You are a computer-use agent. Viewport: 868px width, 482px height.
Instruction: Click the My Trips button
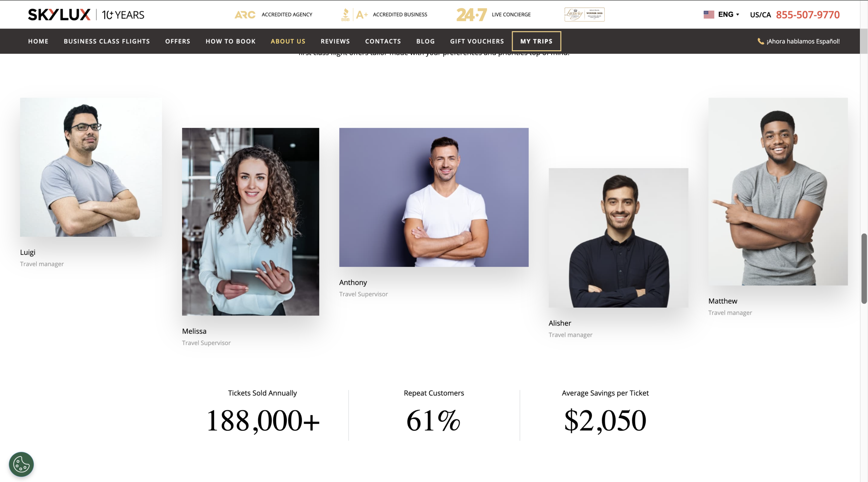[x=536, y=41]
